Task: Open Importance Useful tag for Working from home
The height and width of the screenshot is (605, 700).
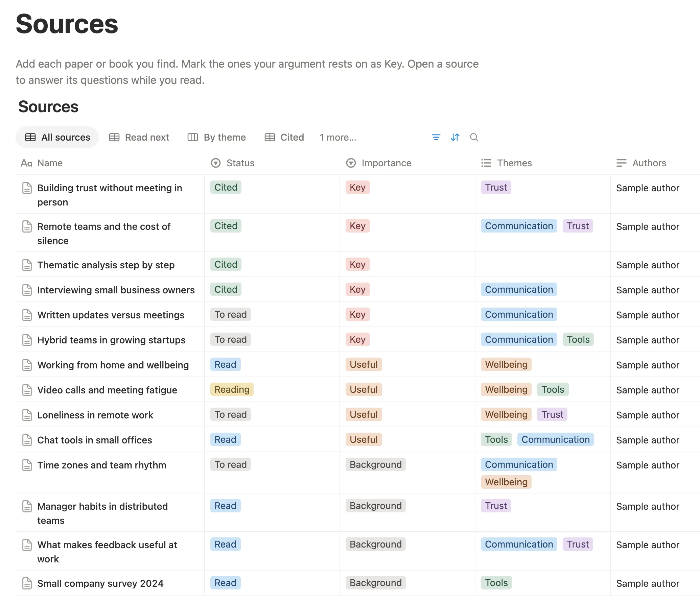Action: tap(364, 364)
